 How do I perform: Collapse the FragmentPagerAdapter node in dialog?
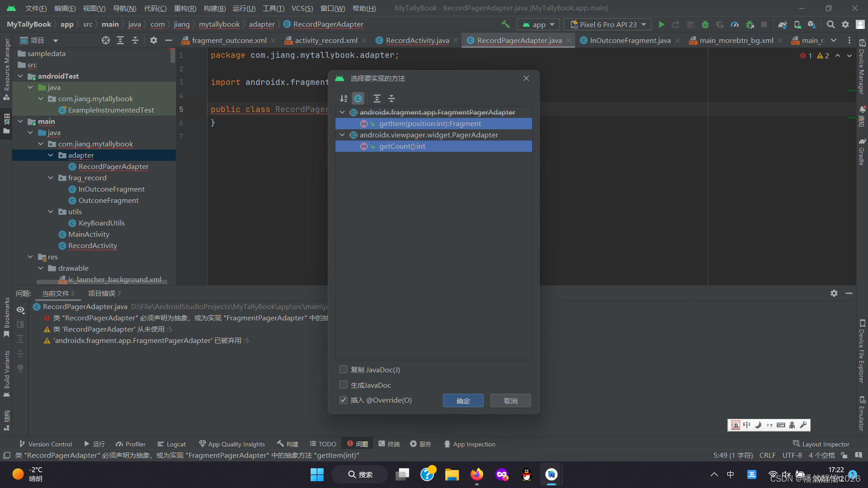(x=342, y=112)
